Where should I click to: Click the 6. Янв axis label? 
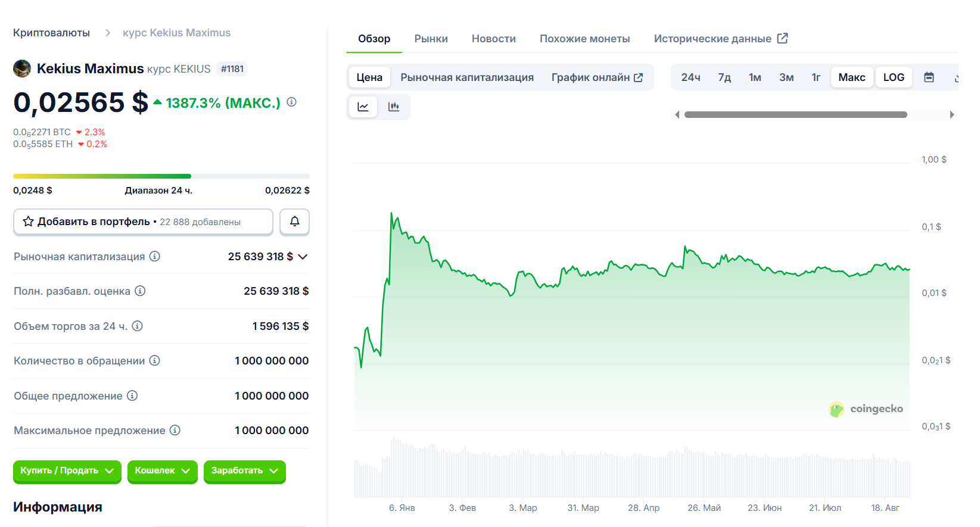402,508
